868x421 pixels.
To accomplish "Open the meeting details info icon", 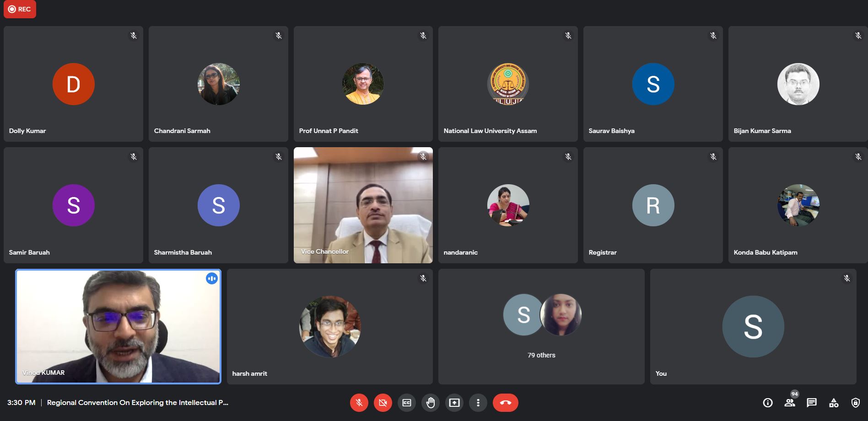I will (x=768, y=403).
